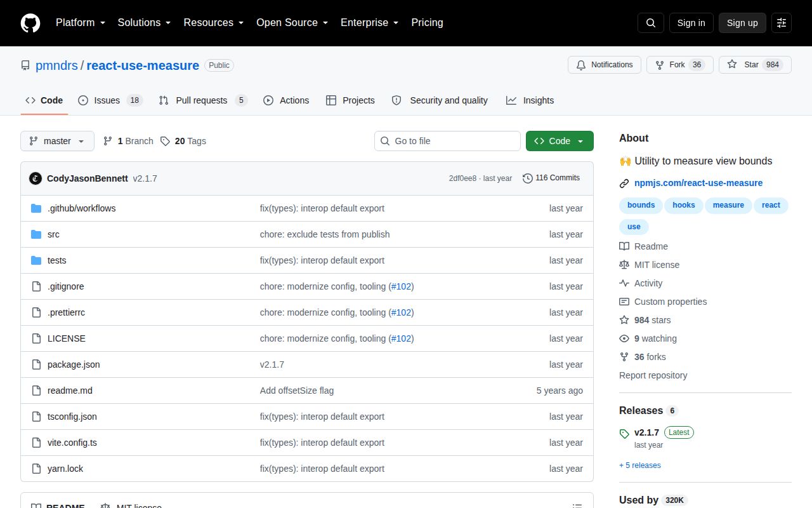Image resolution: width=812 pixels, height=508 pixels.
Task: Open the tsconfig.json file
Action: point(72,417)
